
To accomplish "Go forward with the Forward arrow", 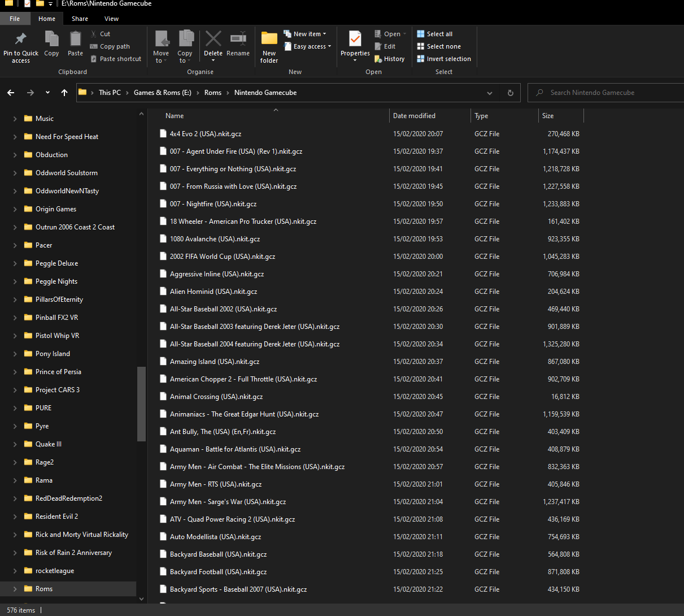I will click(x=31, y=93).
